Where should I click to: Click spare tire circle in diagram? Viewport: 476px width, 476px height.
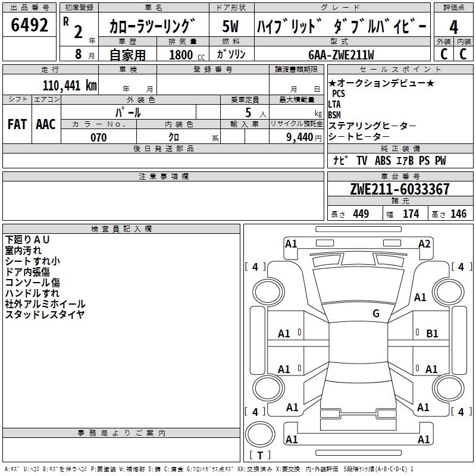coord(260,434)
